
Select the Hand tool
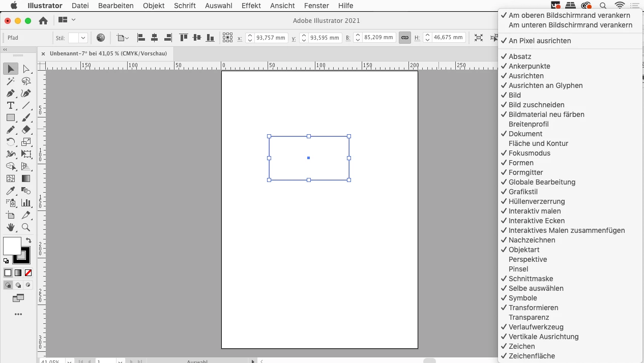[x=11, y=227]
